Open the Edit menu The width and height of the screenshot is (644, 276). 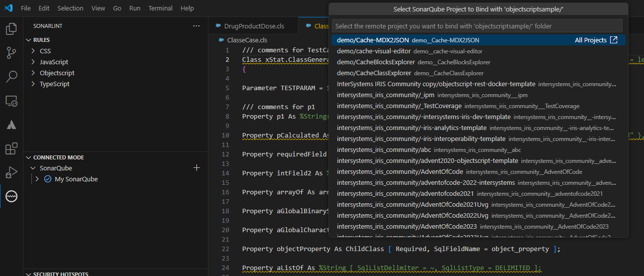[44, 8]
